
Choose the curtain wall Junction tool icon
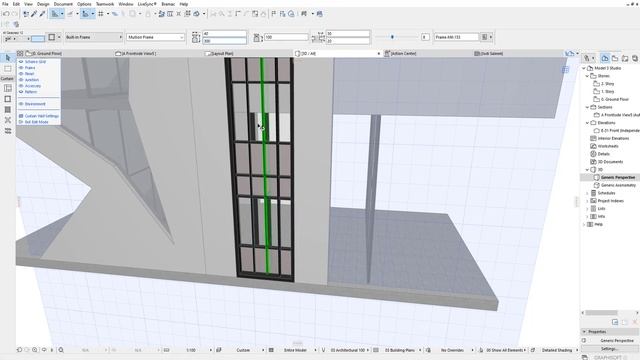pyautogui.click(x=8, y=120)
